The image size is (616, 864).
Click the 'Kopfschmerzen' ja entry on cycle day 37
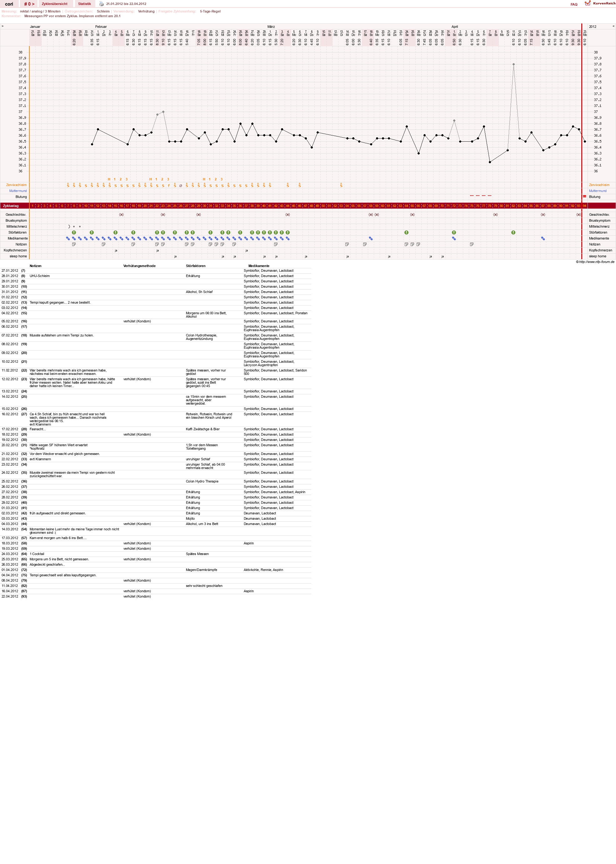(x=246, y=250)
